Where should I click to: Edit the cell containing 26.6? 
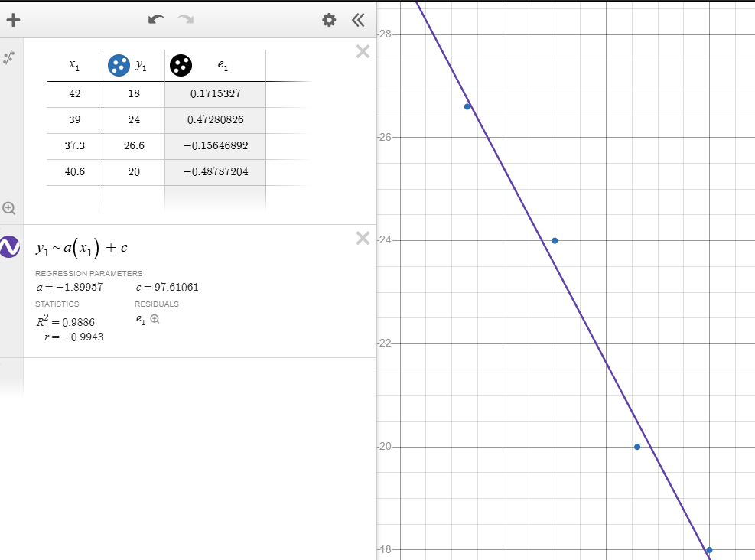click(134, 146)
